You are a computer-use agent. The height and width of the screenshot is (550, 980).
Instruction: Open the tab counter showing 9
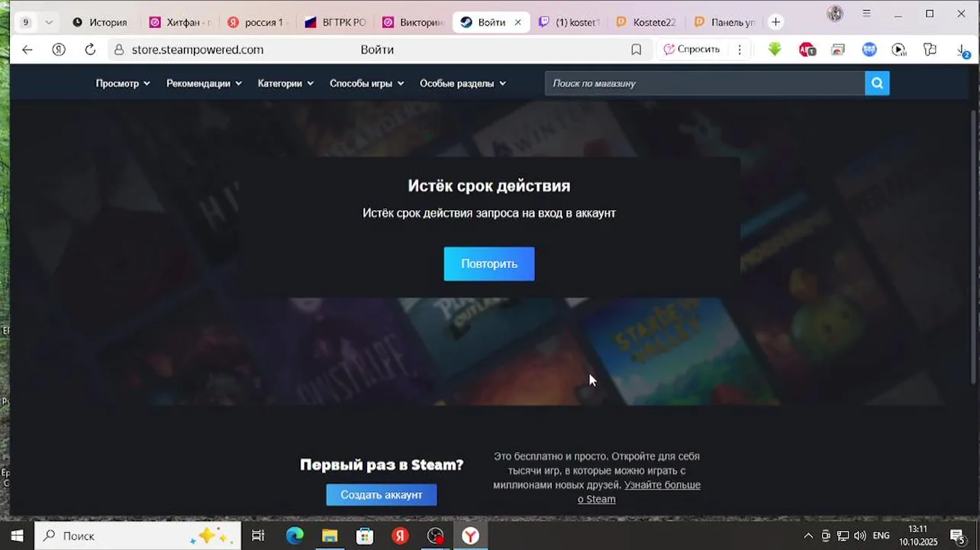tap(25, 22)
